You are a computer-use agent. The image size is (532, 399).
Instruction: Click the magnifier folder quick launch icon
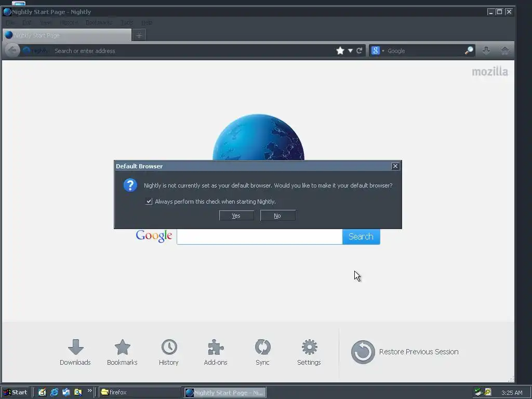(x=78, y=392)
